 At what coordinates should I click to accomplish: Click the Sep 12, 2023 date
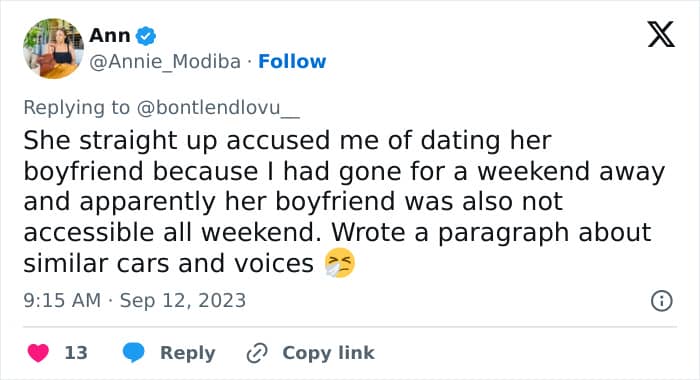click(183, 301)
